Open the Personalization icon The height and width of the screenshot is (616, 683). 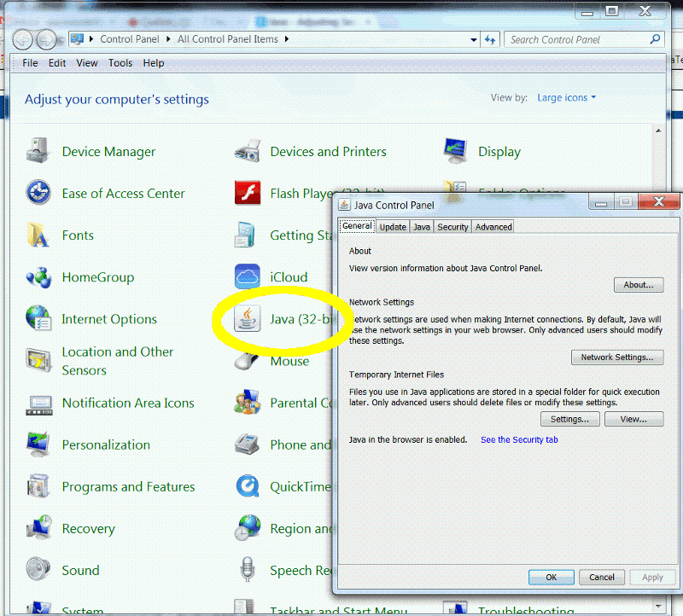point(38,444)
